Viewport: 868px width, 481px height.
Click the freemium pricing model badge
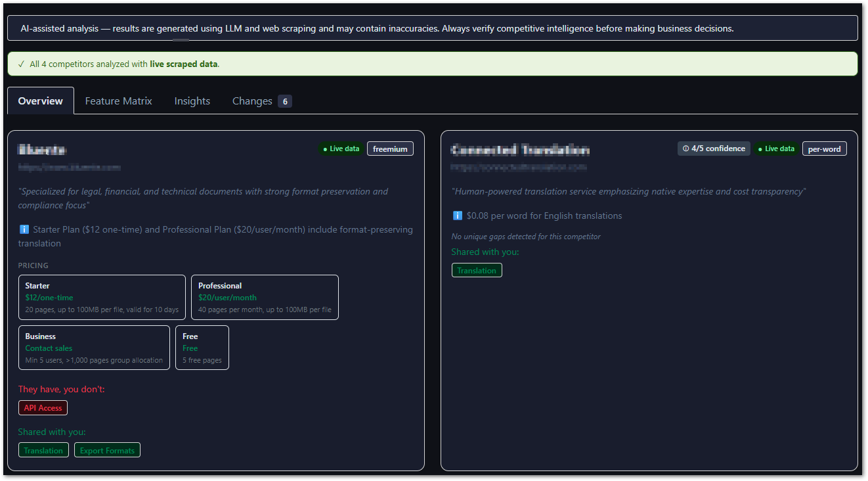390,149
